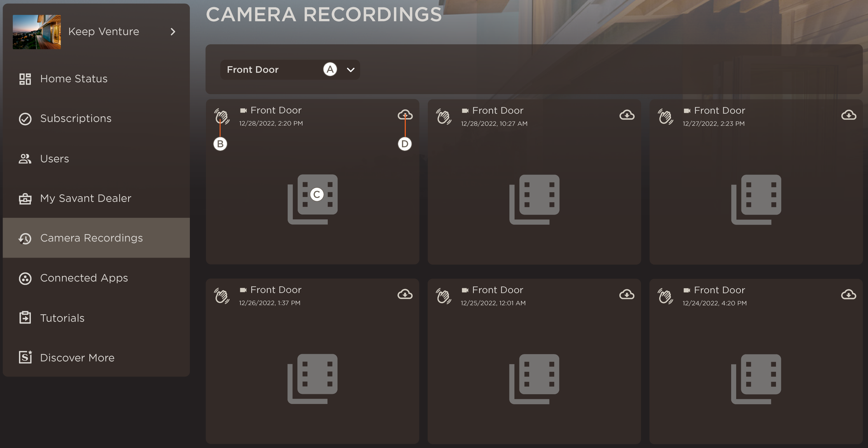Open Home Status from the sidebar
The height and width of the screenshot is (448, 868).
(74, 79)
